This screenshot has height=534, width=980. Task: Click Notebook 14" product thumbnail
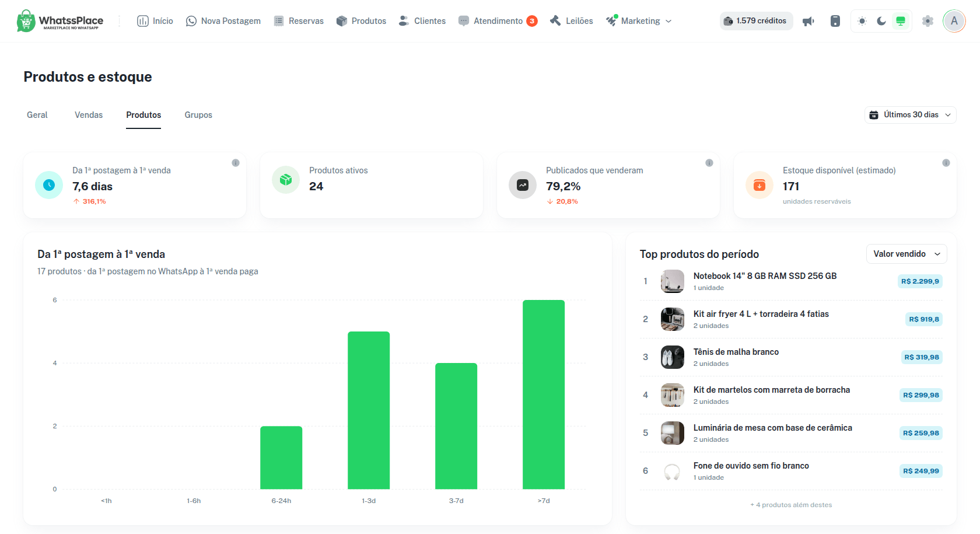coord(673,281)
